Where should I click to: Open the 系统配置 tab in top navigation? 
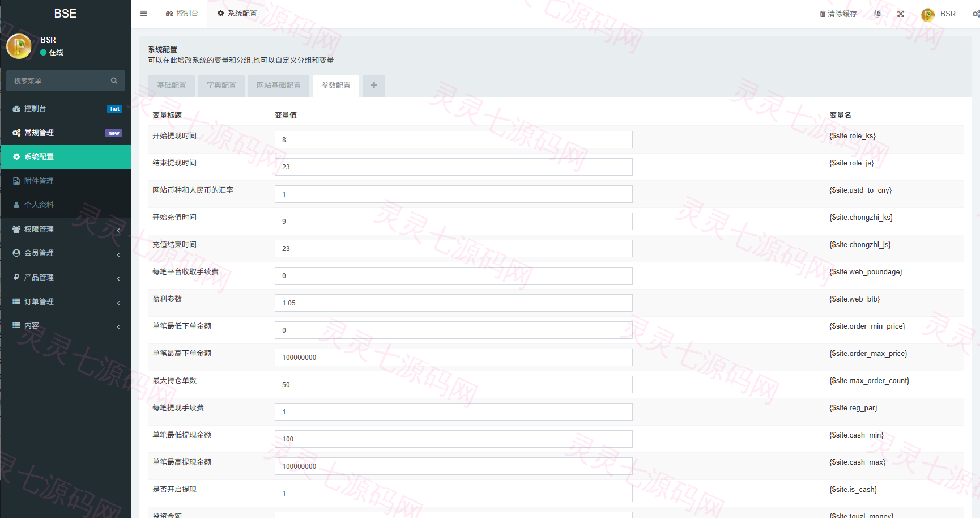pos(237,14)
